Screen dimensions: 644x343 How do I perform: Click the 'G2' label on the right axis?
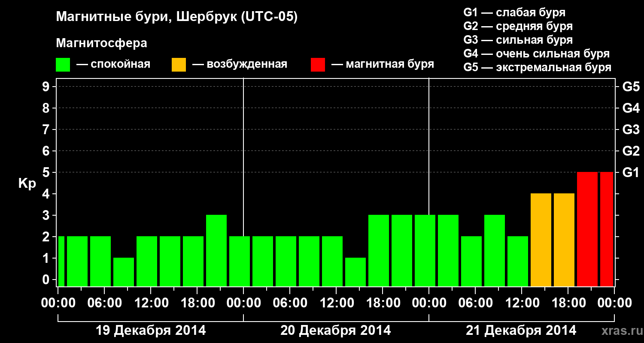point(631,151)
